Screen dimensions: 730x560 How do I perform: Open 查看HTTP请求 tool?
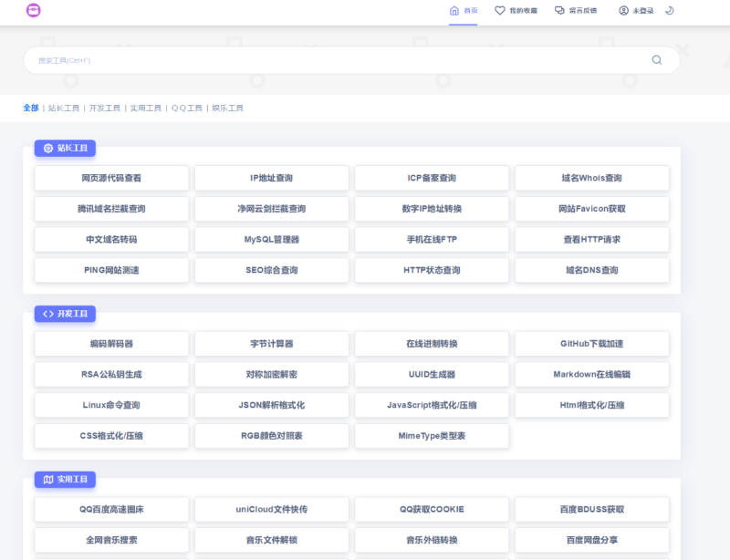(591, 239)
